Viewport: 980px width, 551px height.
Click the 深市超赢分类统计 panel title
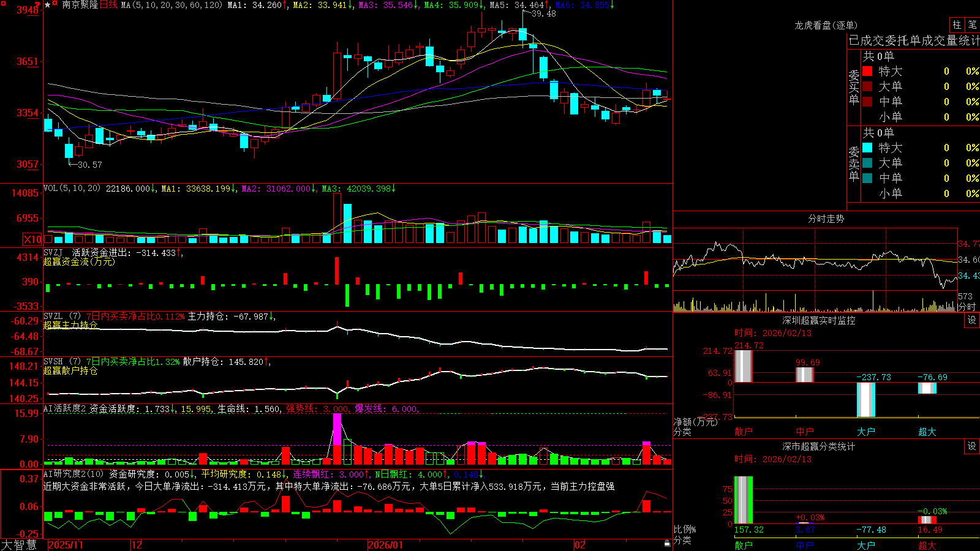[819, 446]
